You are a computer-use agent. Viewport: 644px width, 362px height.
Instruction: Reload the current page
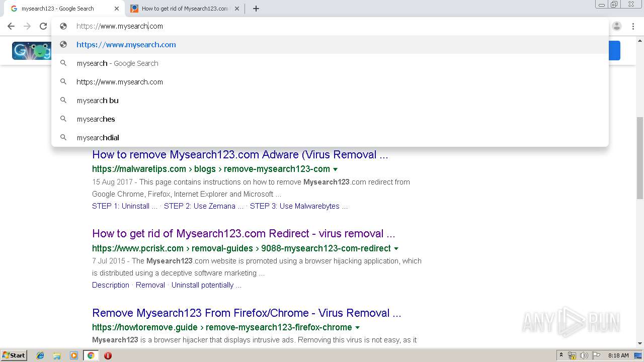coord(43,26)
